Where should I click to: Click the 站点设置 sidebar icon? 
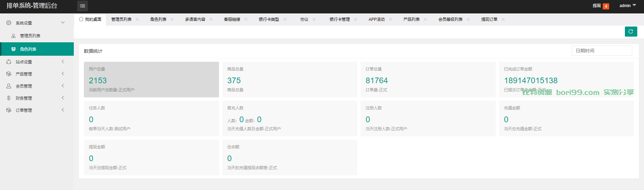[x=9, y=62]
